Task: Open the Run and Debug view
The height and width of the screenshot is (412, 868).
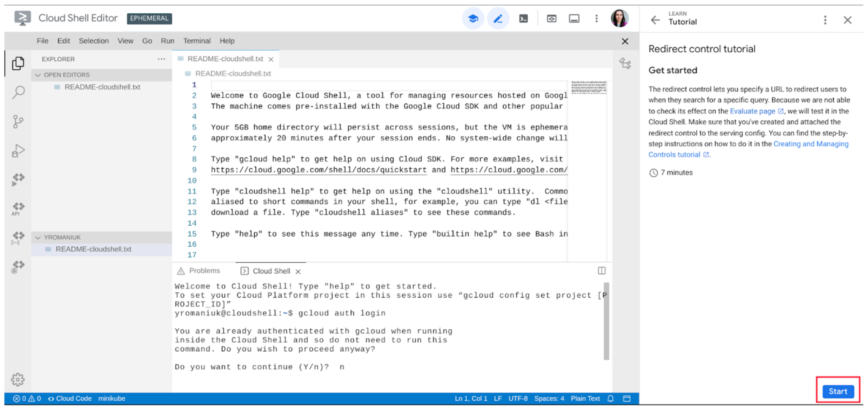Action: click(x=18, y=151)
